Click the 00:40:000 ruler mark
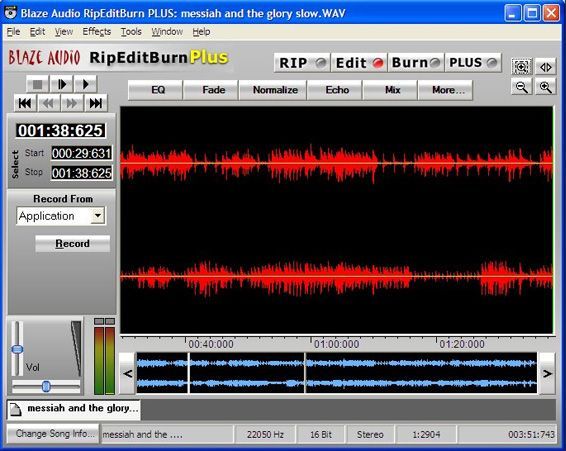This screenshot has width=566, height=451. 211,344
